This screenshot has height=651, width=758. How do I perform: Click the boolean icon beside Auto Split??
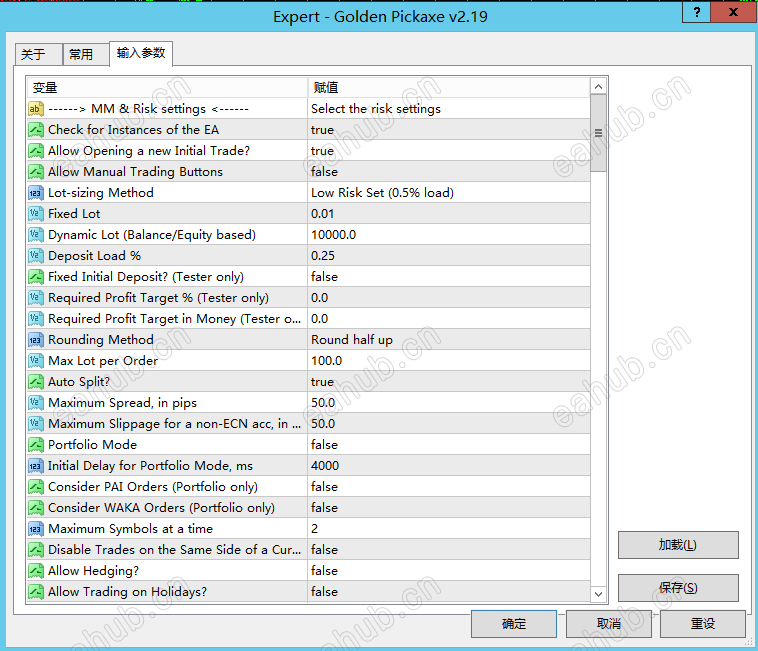(x=36, y=382)
